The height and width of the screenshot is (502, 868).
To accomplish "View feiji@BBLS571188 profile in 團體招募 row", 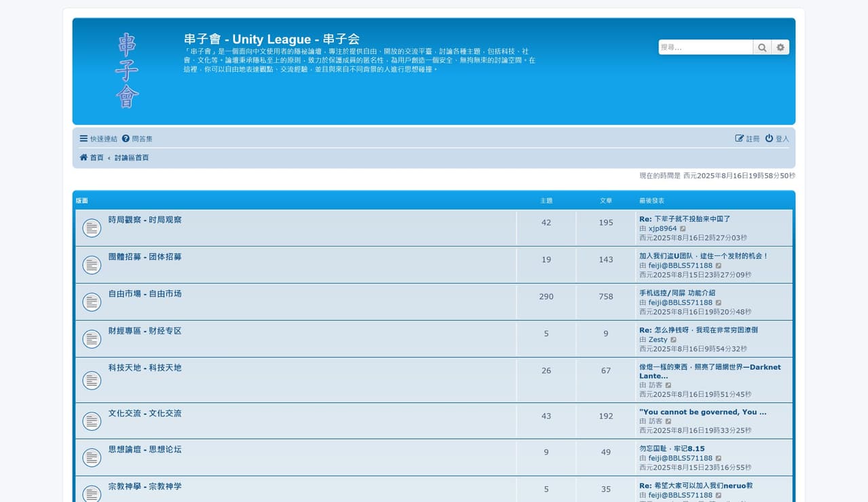I will click(x=680, y=265).
